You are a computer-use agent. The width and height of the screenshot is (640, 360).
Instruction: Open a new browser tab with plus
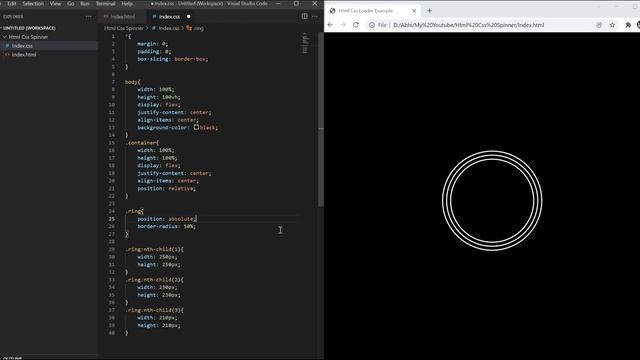429,11
